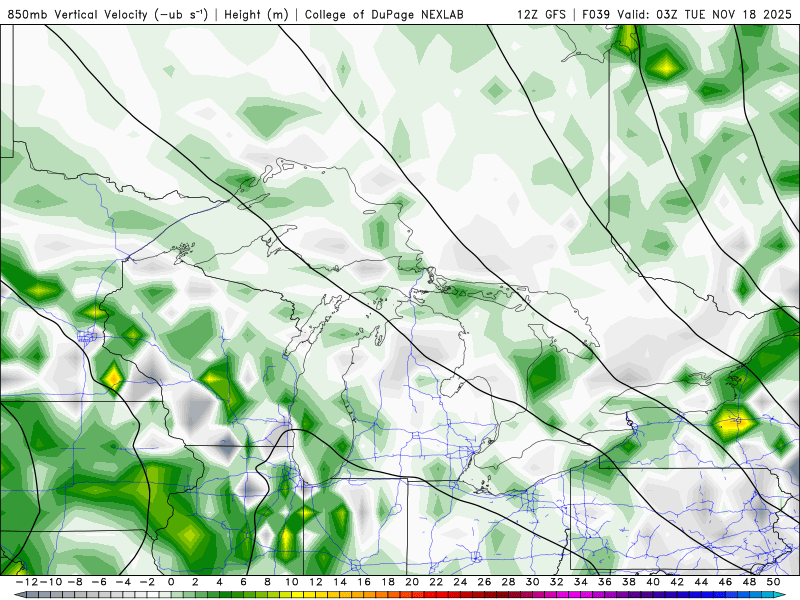Click the "46" color scale label

[726, 582]
